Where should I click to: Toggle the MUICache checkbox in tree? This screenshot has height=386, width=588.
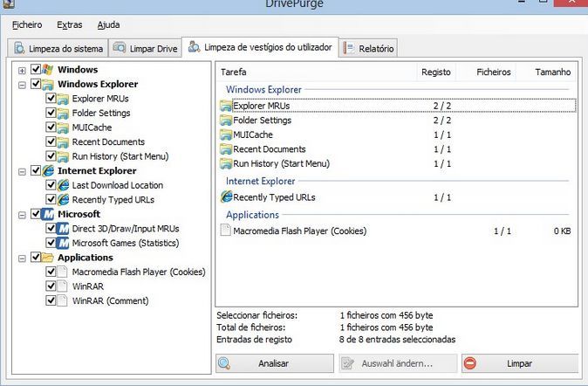[x=51, y=128]
